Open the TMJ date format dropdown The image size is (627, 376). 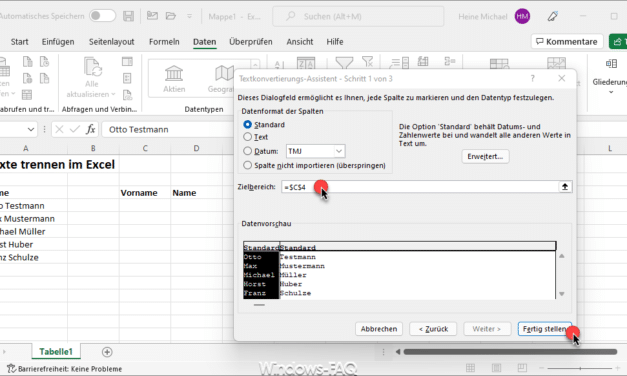tap(339, 151)
